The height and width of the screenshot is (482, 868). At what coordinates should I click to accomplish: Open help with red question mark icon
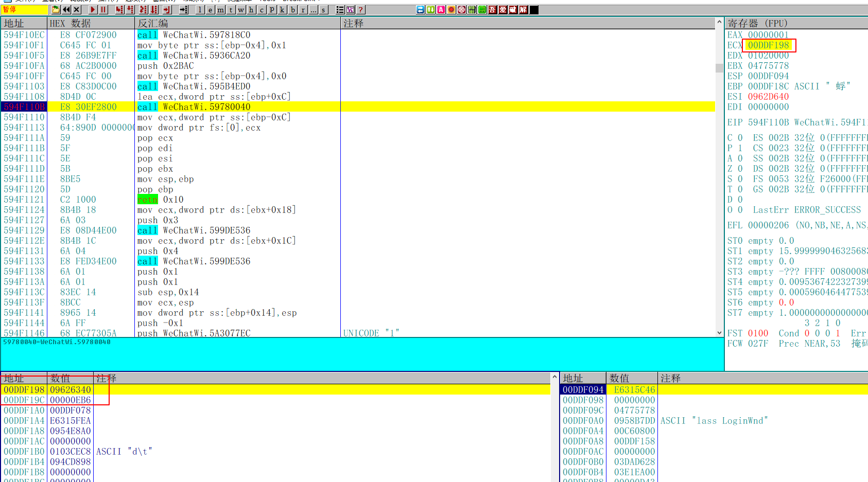pyautogui.click(x=361, y=10)
